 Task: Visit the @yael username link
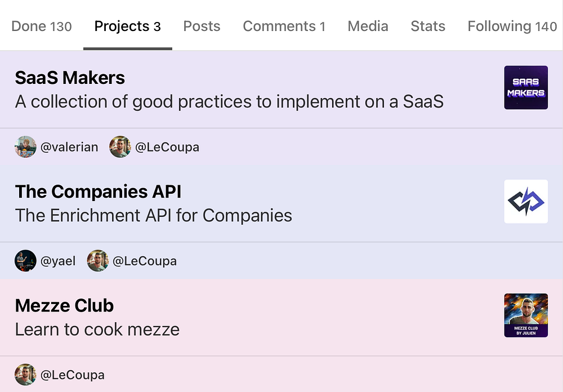tap(58, 261)
